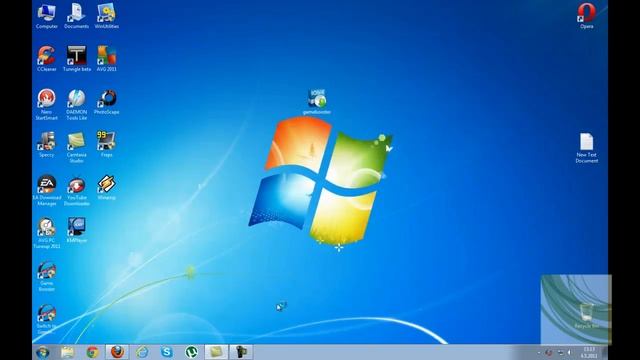
Task: Switch to the recorder taskbar button
Action: click(241, 352)
